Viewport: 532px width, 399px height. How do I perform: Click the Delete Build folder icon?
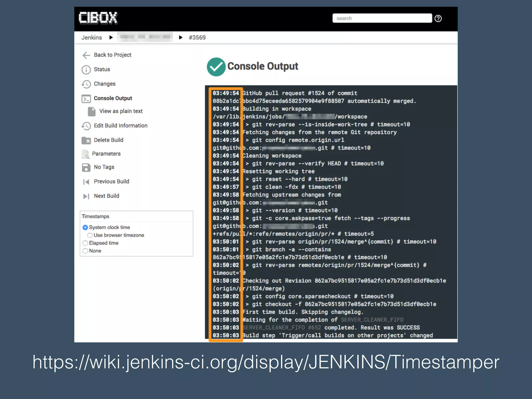coord(86,140)
